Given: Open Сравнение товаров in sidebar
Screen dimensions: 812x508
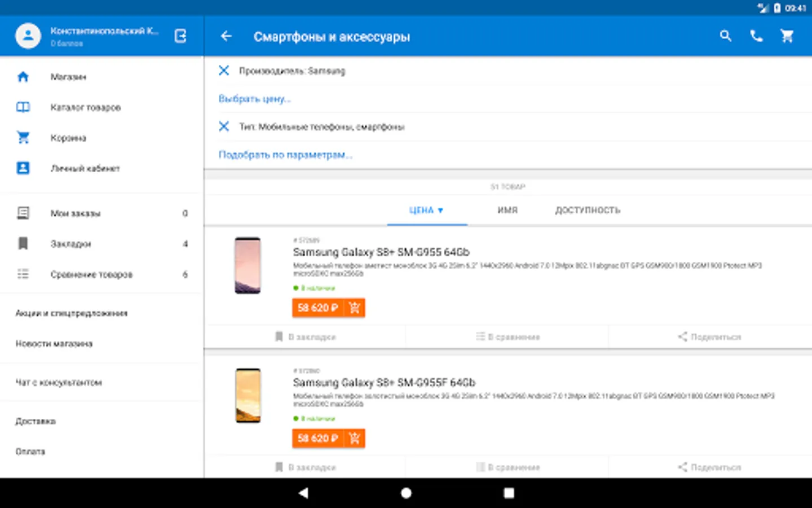Looking at the screenshot, I should coord(101,274).
